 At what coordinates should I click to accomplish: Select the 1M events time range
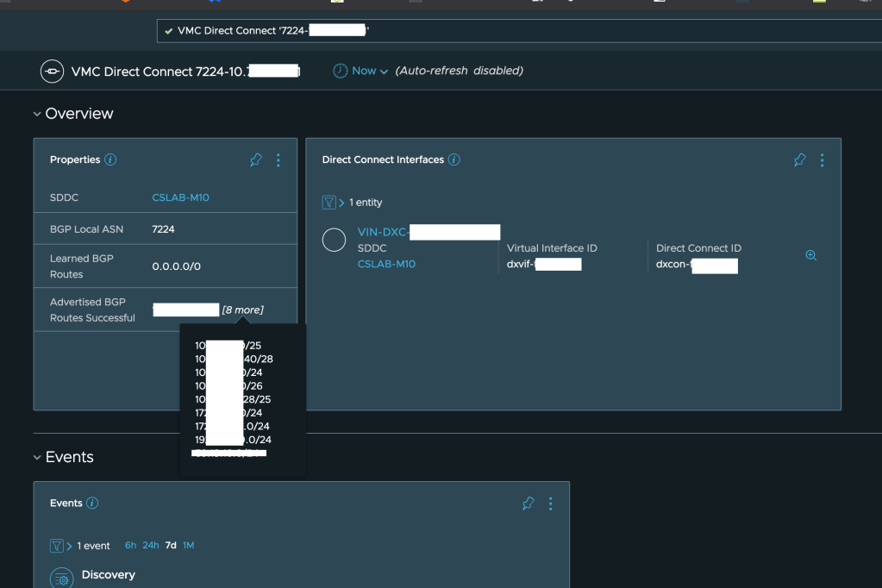tap(188, 546)
